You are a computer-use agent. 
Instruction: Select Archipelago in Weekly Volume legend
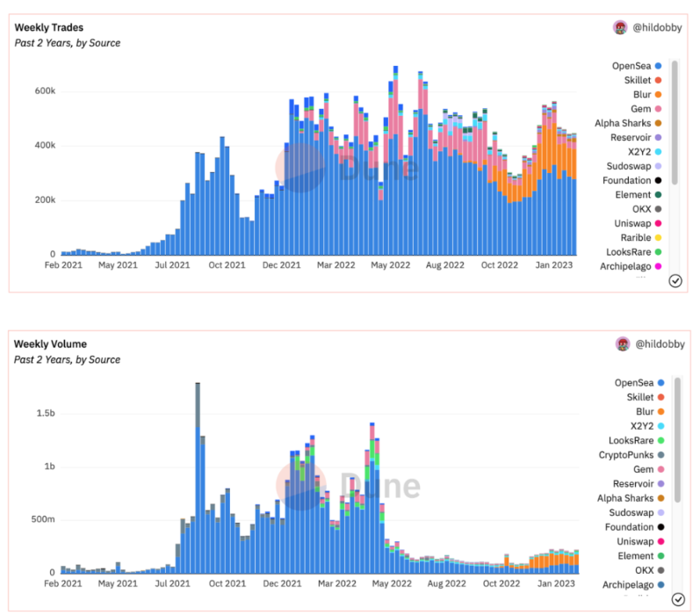[633, 584]
